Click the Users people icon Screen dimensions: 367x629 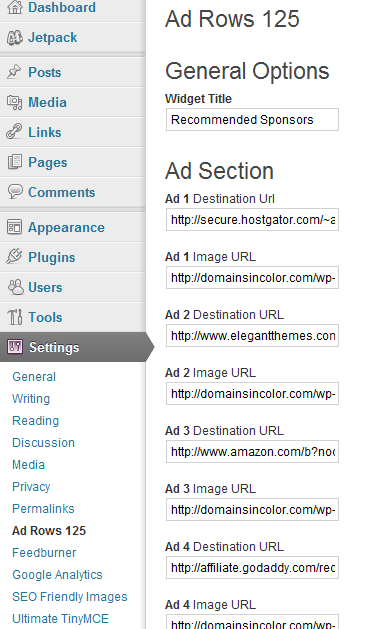click(15, 287)
